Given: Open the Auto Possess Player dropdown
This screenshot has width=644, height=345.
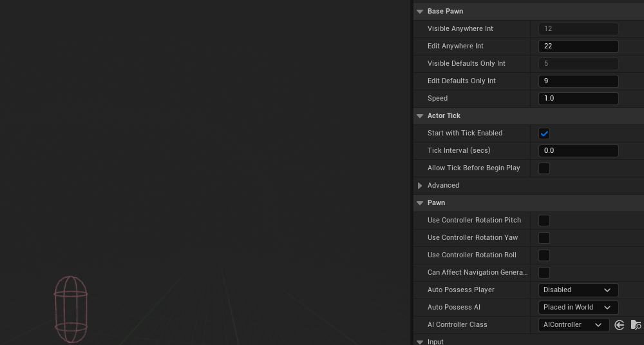Looking at the screenshot, I should (x=578, y=290).
